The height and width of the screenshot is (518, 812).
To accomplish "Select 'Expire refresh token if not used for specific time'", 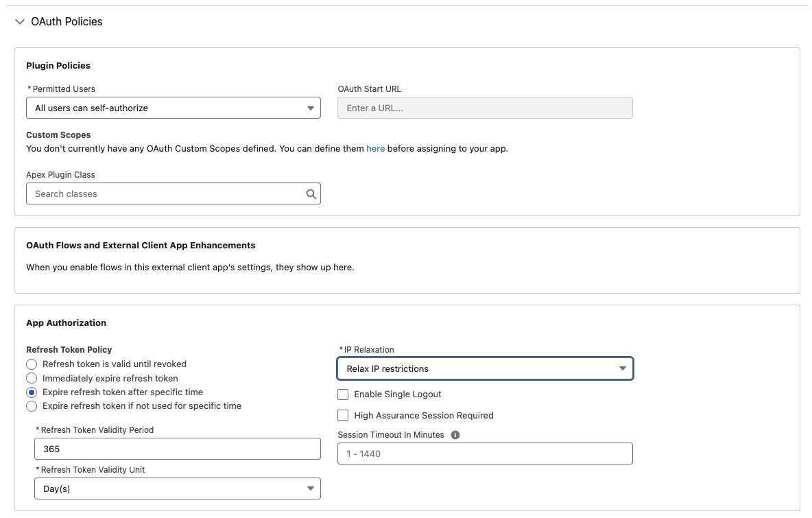I will click(31, 405).
